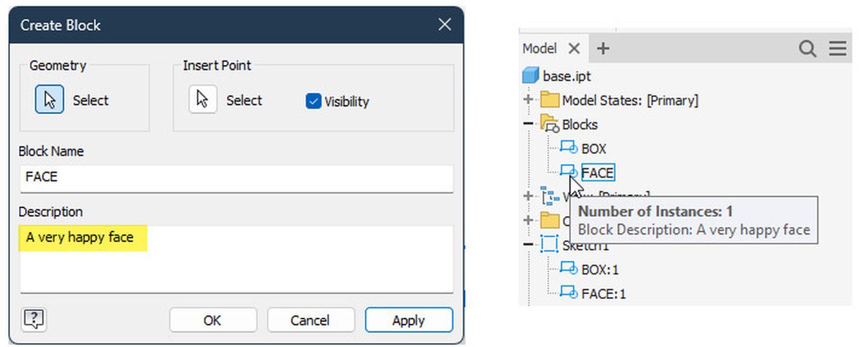Click the BOX block definition icon
This screenshot has height=347, width=868.
click(568, 148)
